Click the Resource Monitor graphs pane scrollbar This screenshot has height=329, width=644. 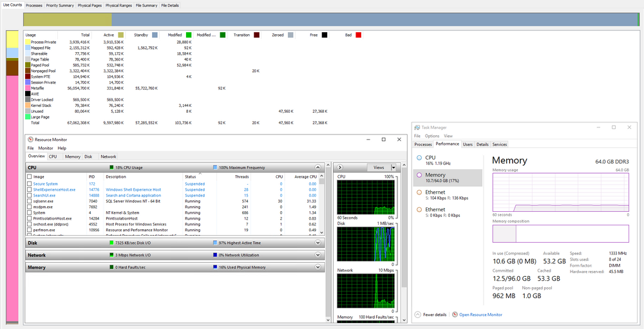(x=404, y=243)
